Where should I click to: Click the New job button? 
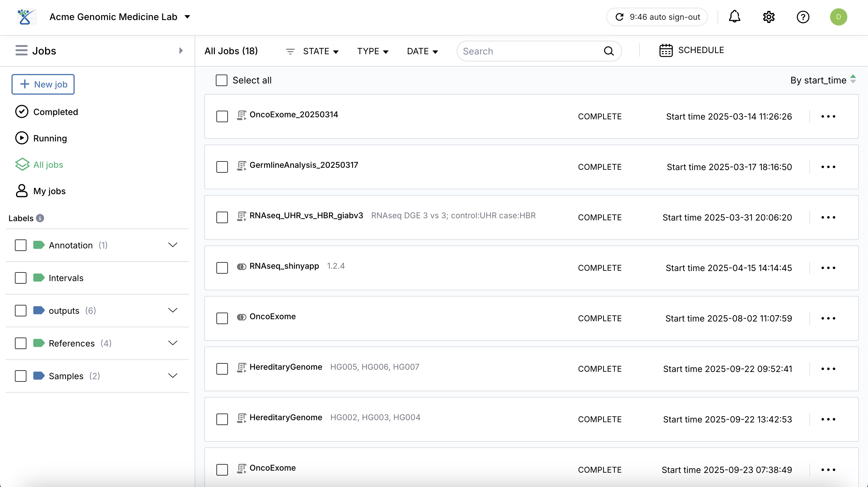tap(43, 84)
